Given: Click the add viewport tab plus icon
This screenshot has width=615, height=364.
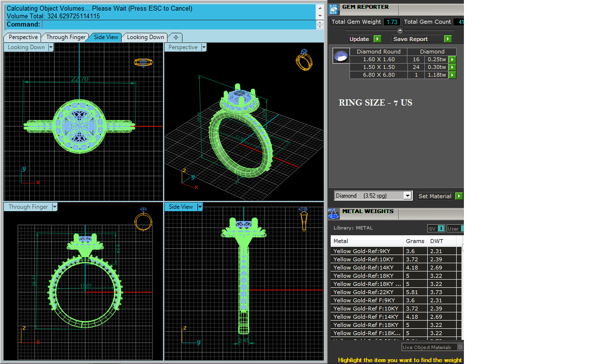Looking at the screenshot, I should (x=176, y=37).
